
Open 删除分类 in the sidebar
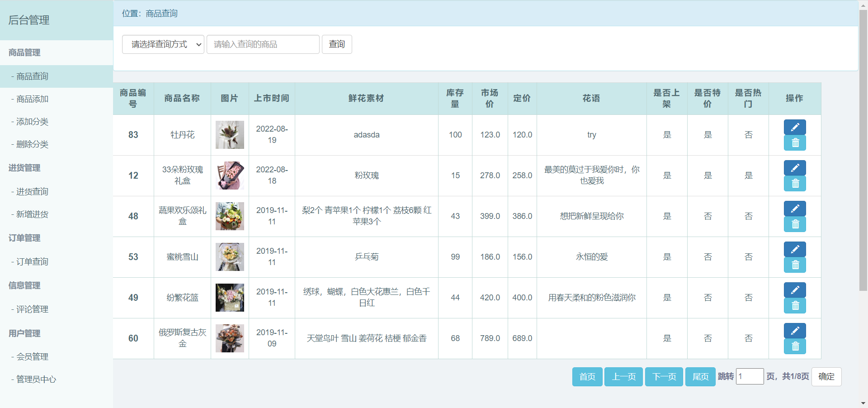coord(57,144)
